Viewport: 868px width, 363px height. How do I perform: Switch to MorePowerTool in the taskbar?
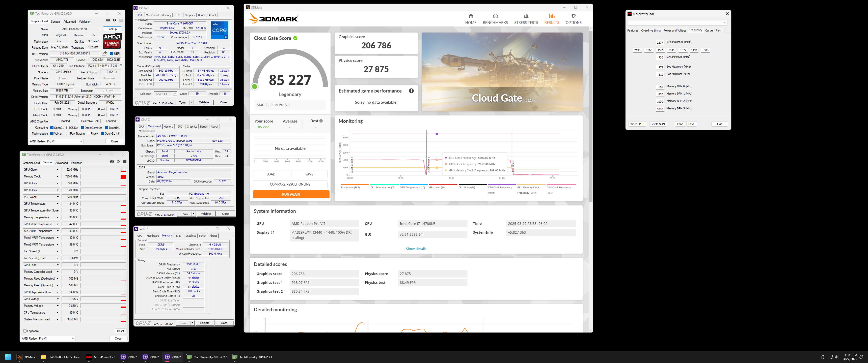coord(100,357)
